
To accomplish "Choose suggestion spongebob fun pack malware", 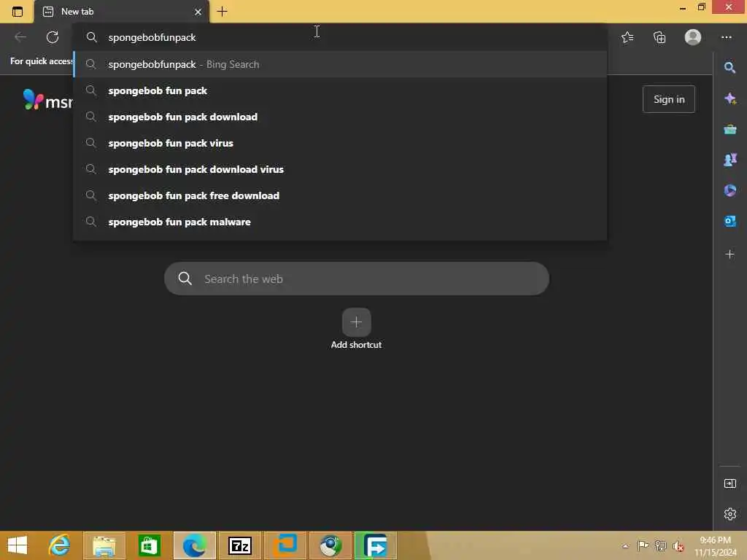I will [x=340, y=222].
